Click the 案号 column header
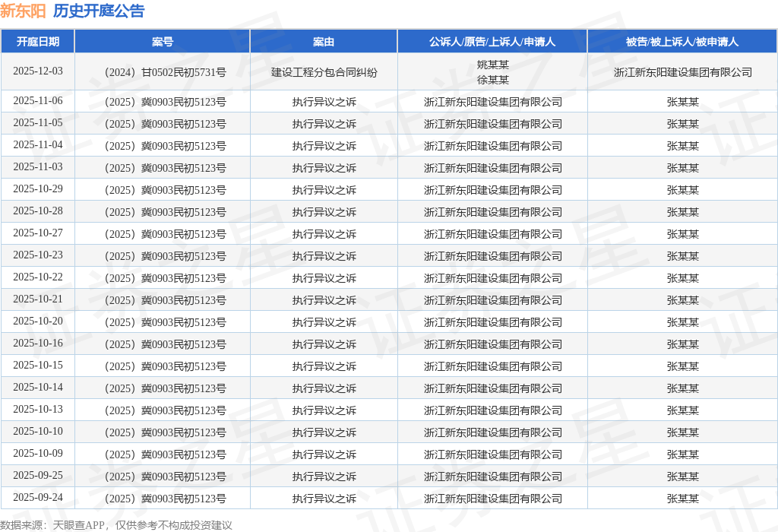Image resolution: width=778 pixels, height=532 pixels. coord(163,42)
